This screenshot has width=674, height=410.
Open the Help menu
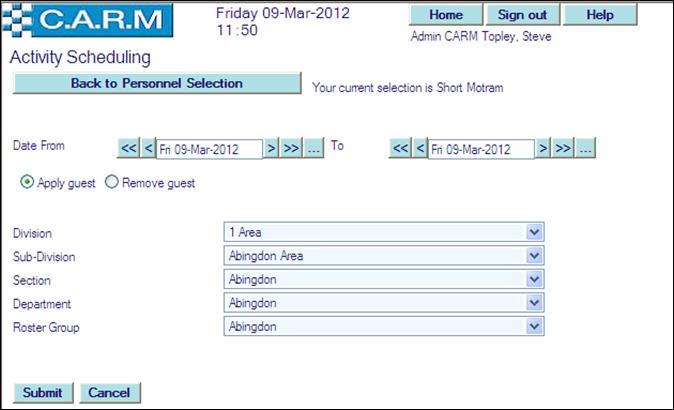pyautogui.click(x=599, y=15)
